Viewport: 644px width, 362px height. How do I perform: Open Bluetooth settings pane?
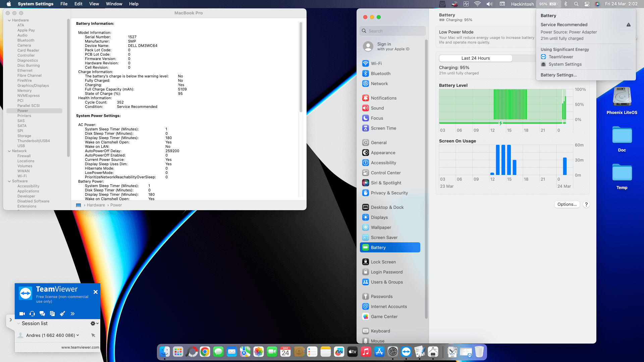(x=390, y=73)
